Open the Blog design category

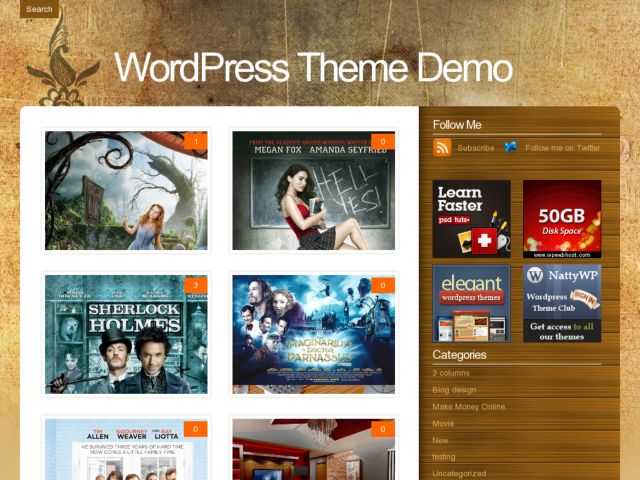[x=454, y=390]
